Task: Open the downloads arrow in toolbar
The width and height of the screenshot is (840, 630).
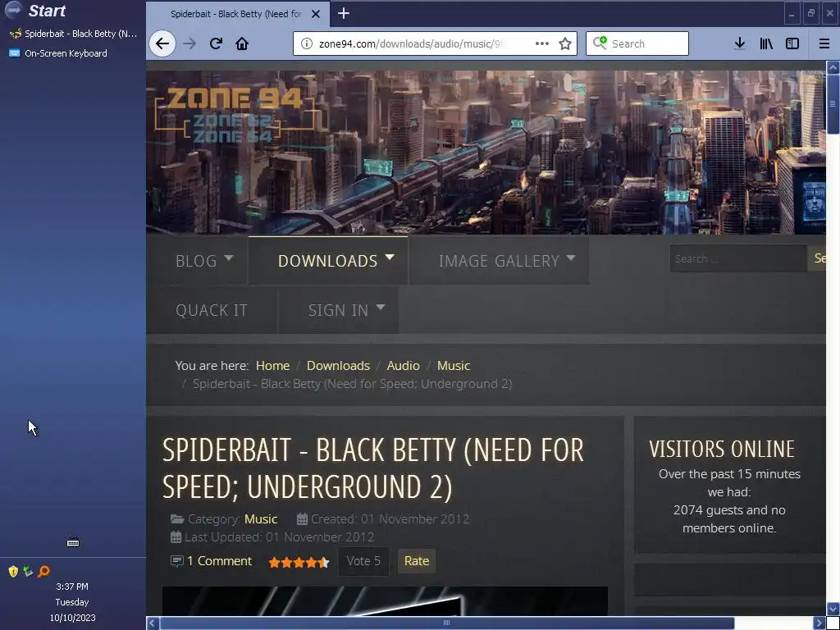Action: (739, 43)
